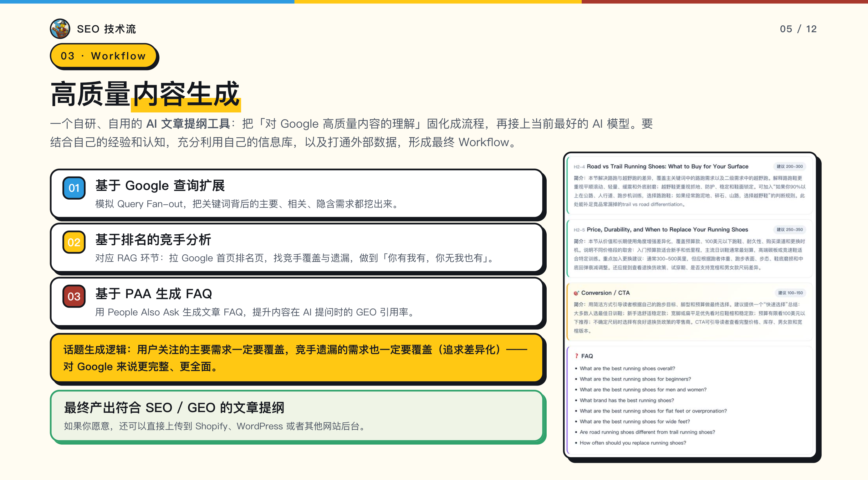
Task: Click the 'Price, Durability, and When to Replace' heading
Action: [x=667, y=229]
